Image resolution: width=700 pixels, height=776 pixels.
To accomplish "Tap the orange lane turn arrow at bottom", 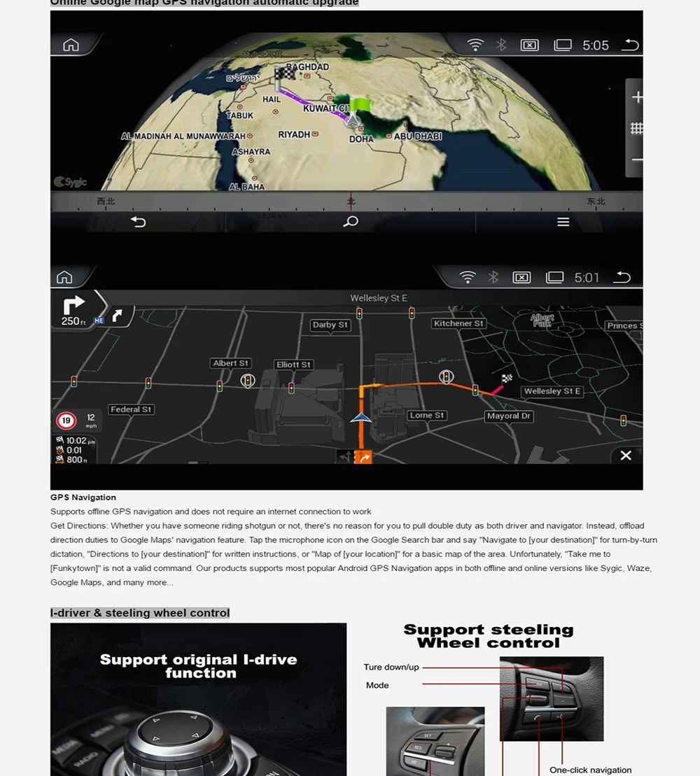I will tap(365, 458).
